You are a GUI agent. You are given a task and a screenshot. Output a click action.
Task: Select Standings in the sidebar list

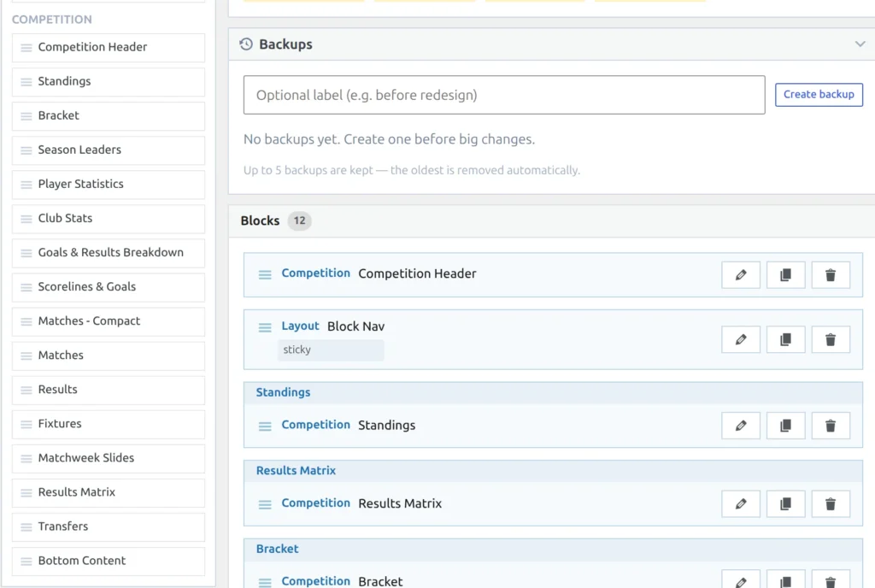click(109, 81)
